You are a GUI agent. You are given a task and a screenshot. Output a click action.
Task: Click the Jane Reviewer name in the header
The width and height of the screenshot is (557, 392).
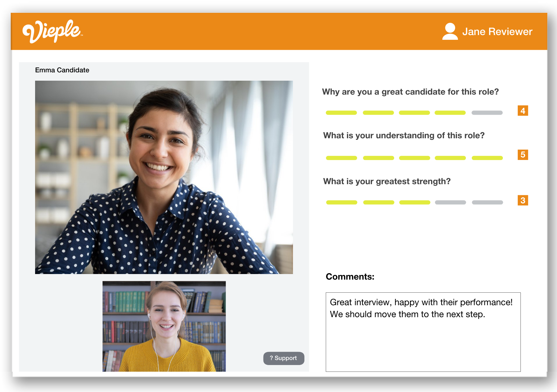click(x=497, y=31)
